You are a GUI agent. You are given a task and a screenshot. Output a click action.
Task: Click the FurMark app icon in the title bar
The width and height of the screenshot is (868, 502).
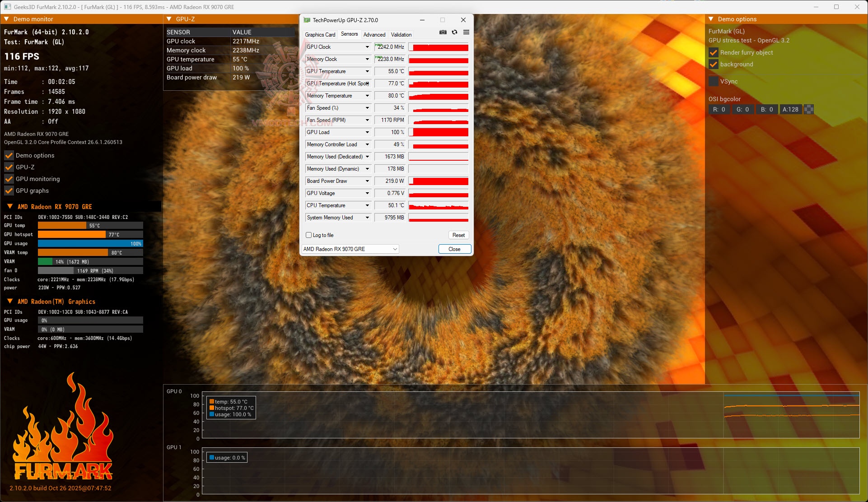[x=7, y=7]
